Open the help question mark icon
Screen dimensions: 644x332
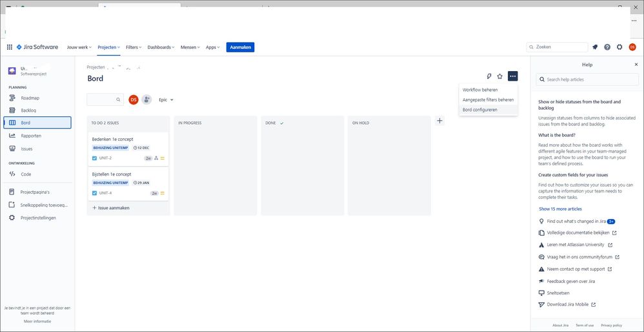click(x=607, y=47)
